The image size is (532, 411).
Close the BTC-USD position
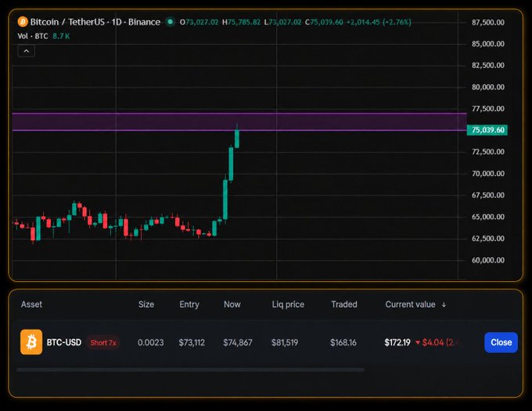pyautogui.click(x=501, y=342)
